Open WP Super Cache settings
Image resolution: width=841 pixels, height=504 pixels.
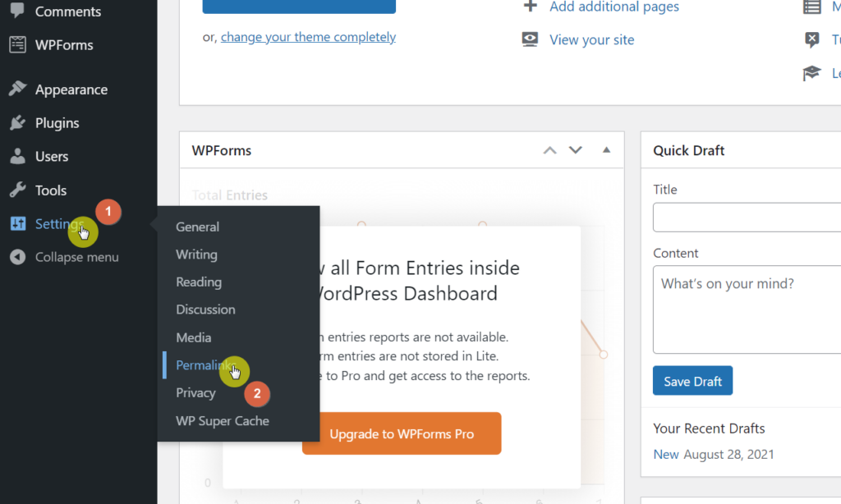[223, 421]
